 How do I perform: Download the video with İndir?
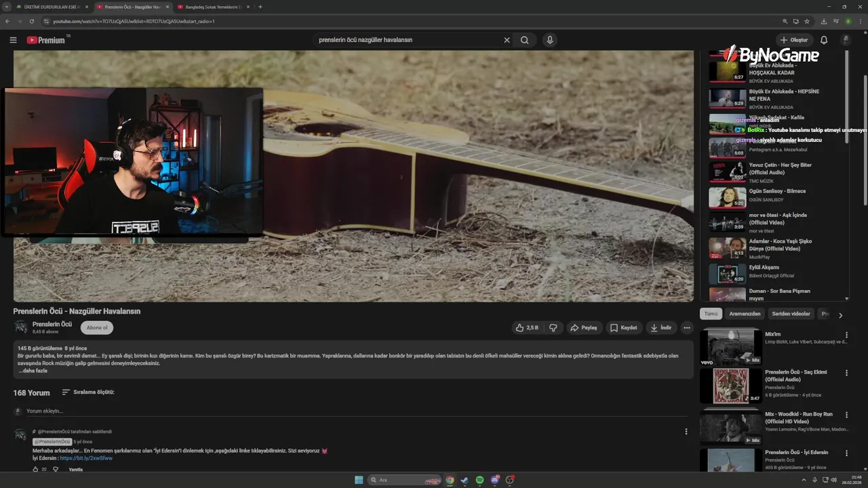point(661,327)
